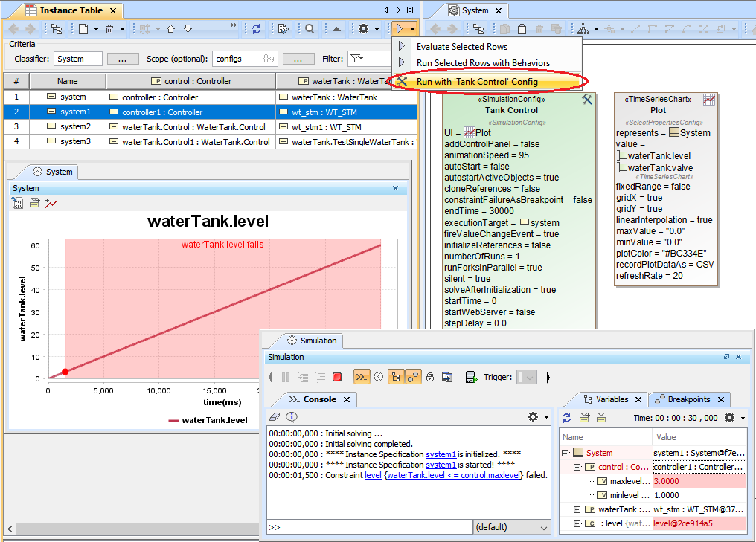Click the magnifier search icon in table toolbar
Image resolution: width=756 pixels, height=542 pixels.
coord(309,29)
